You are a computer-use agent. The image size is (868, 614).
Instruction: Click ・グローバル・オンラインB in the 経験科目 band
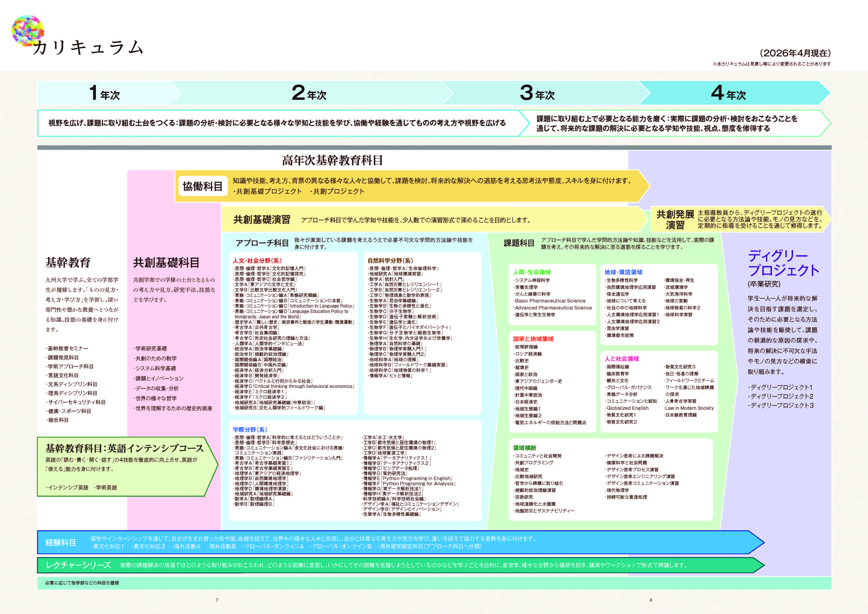(341, 547)
